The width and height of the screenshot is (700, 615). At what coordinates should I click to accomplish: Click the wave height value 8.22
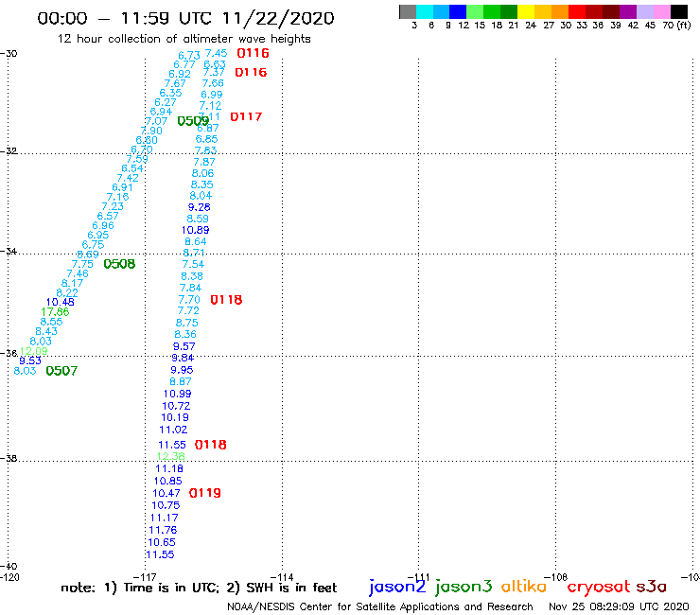coord(67,293)
